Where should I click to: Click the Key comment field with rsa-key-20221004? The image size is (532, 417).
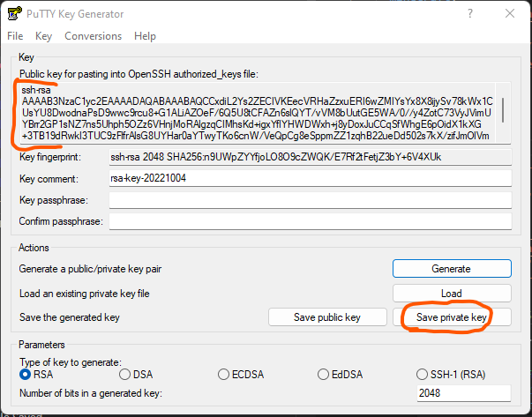coord(310,178)
